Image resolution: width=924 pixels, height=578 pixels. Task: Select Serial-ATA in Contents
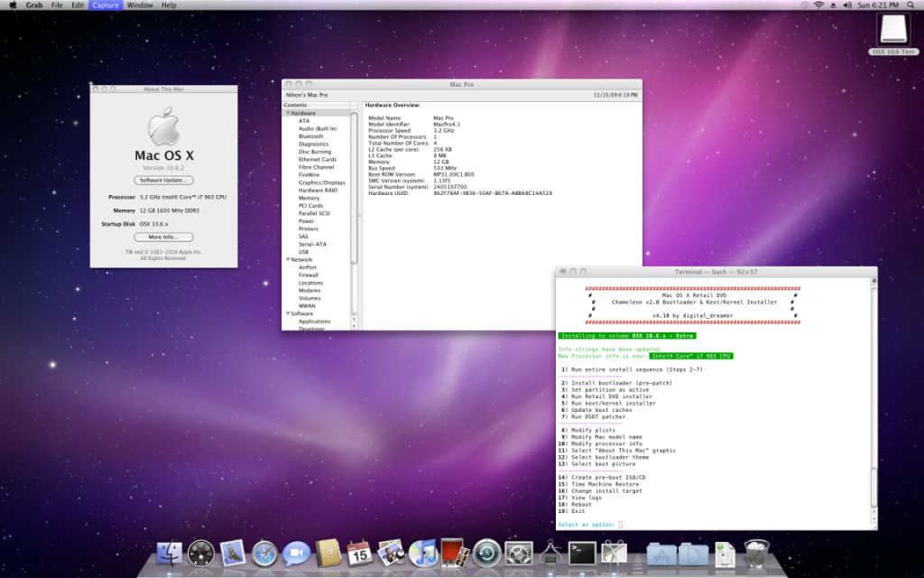[312, 244]
